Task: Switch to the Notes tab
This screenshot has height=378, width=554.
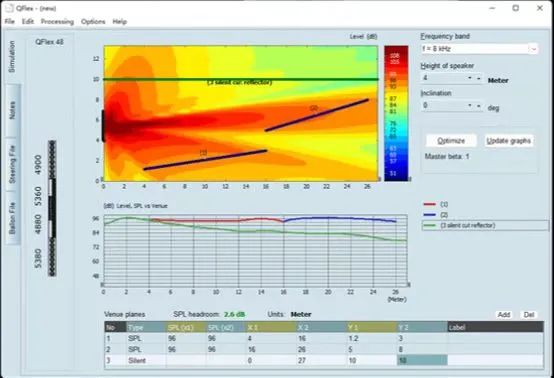Action: click(12, 110)
